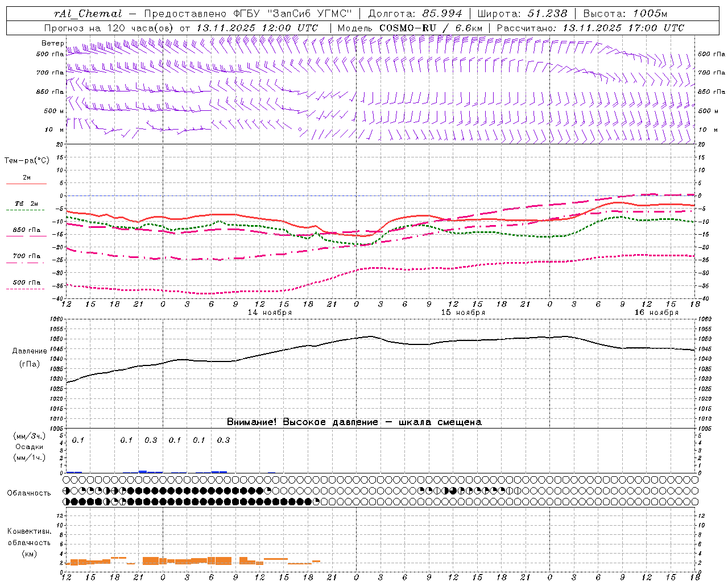Click the 500 м wind level label on right
This screenshot has height=582, width=728.
point(708,111)
